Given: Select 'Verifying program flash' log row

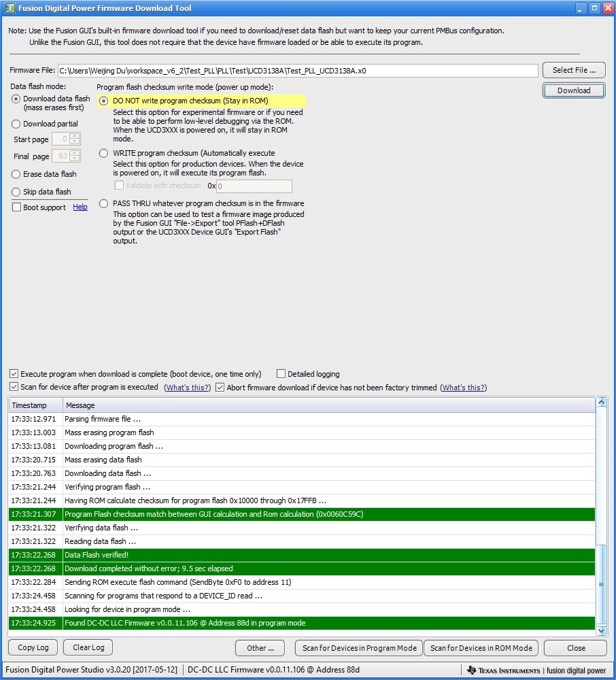Looking at the screenshot, I should click(302, 487).
